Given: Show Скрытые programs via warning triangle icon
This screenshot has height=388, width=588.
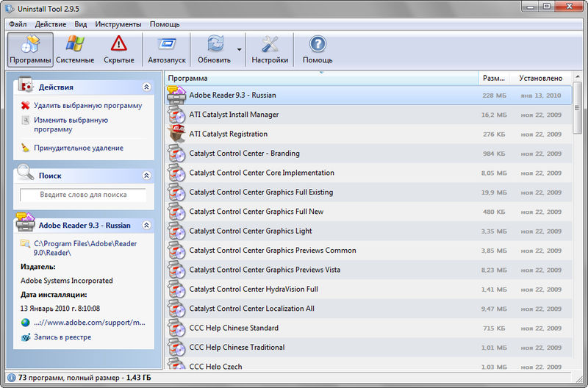Looking at the screenshot, I should click(119, 44).
